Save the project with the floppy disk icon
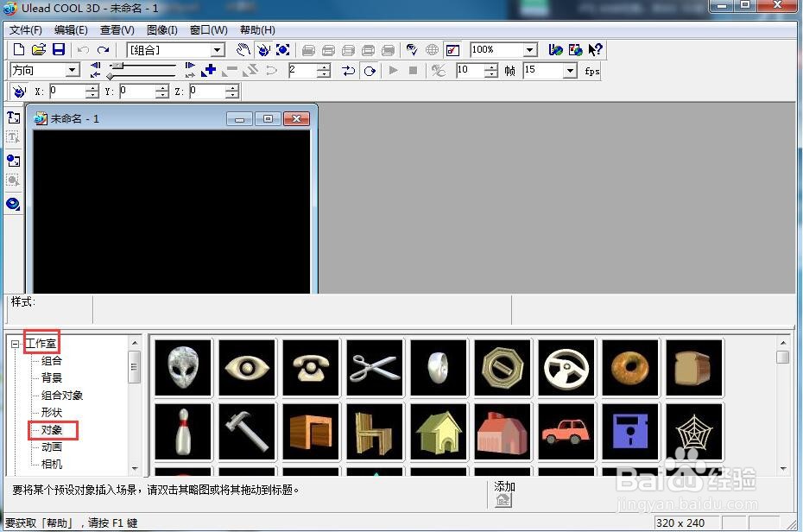The image size is (803, 532). (59, 50)
